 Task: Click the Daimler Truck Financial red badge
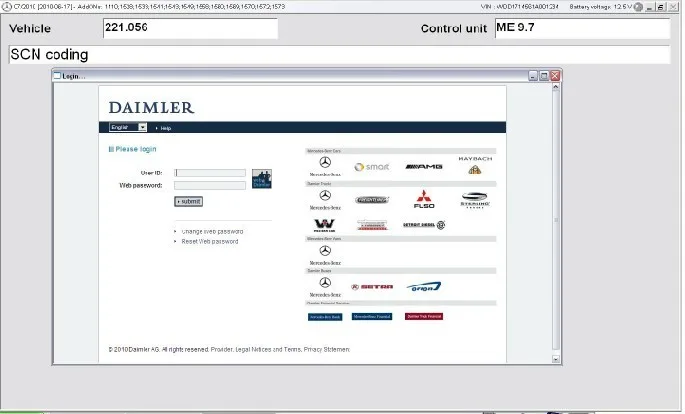424,316
